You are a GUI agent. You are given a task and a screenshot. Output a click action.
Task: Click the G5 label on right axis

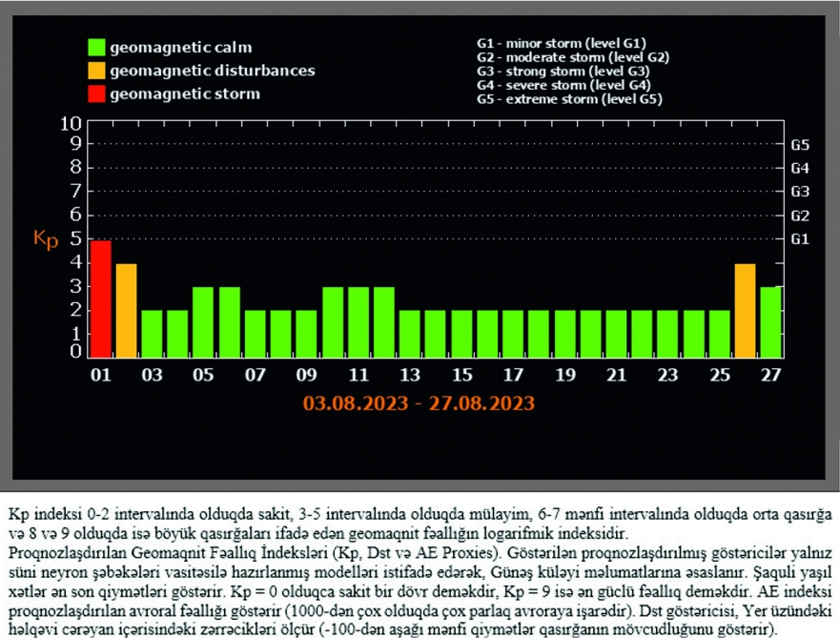click(x=800, y=146)
